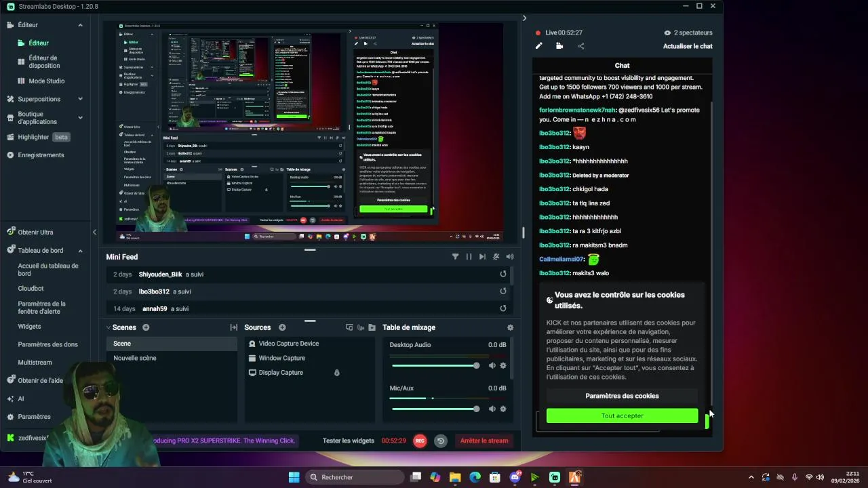Pause the Mini Feed alert queue
Screen dimensions: 868x488
469,257
